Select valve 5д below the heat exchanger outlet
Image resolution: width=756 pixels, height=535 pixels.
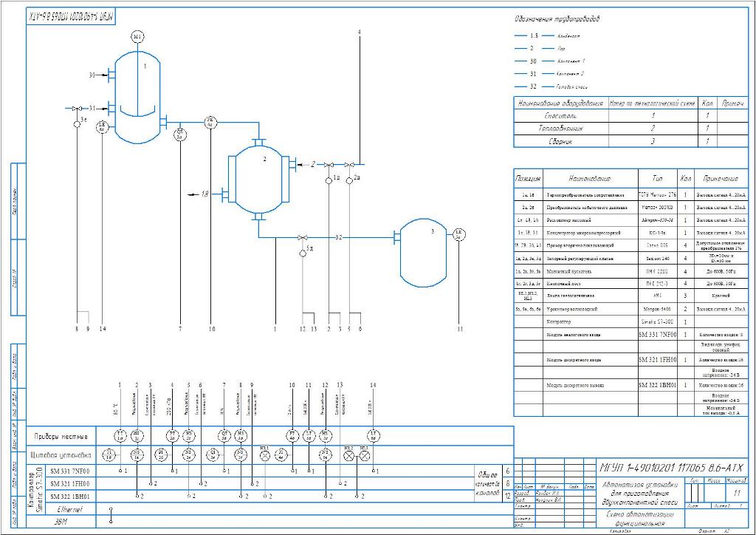click(303, 237)
